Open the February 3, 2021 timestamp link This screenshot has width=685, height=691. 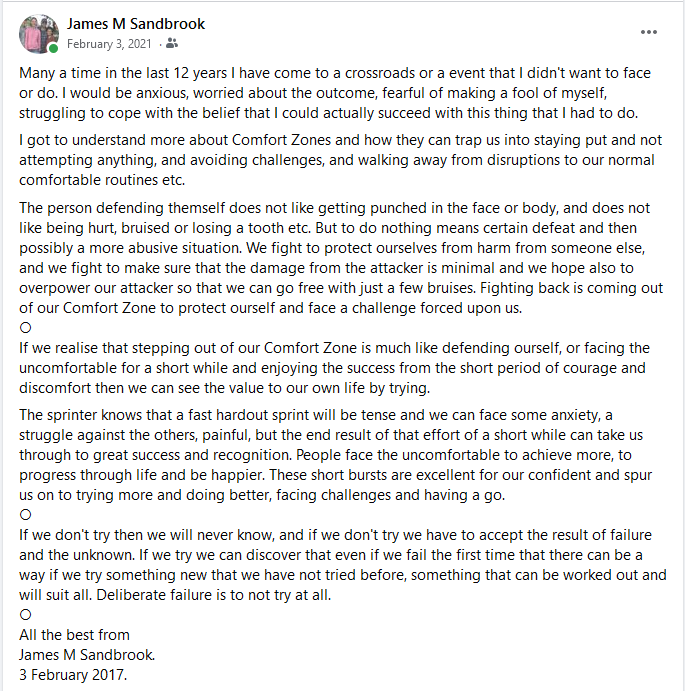(109, 44)
